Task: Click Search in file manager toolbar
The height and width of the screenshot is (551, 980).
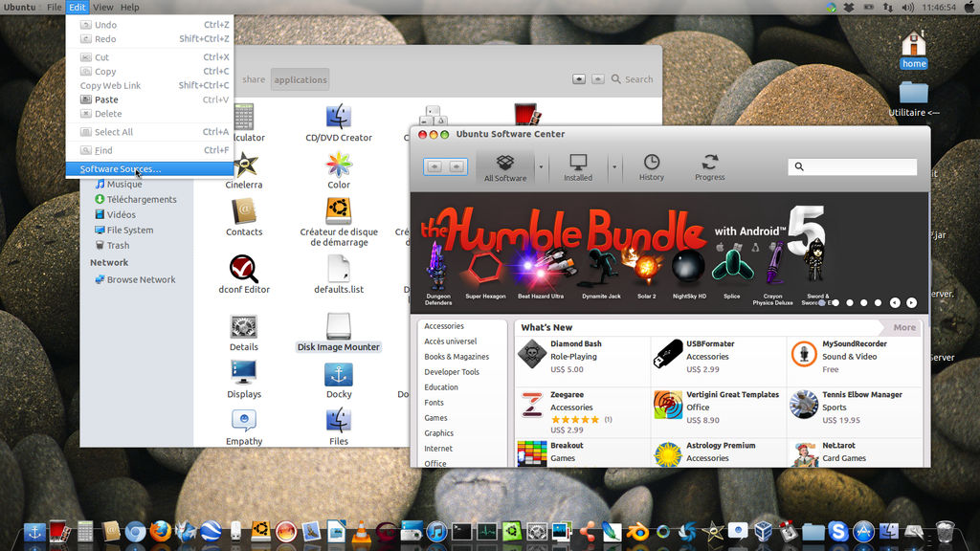Action: coord(632,79)
